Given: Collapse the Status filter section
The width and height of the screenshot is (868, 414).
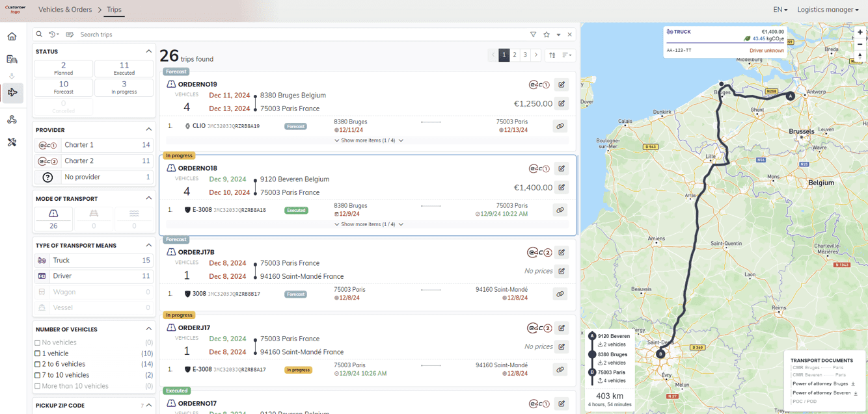Looking at the screenshot, I should click(148, 51).
